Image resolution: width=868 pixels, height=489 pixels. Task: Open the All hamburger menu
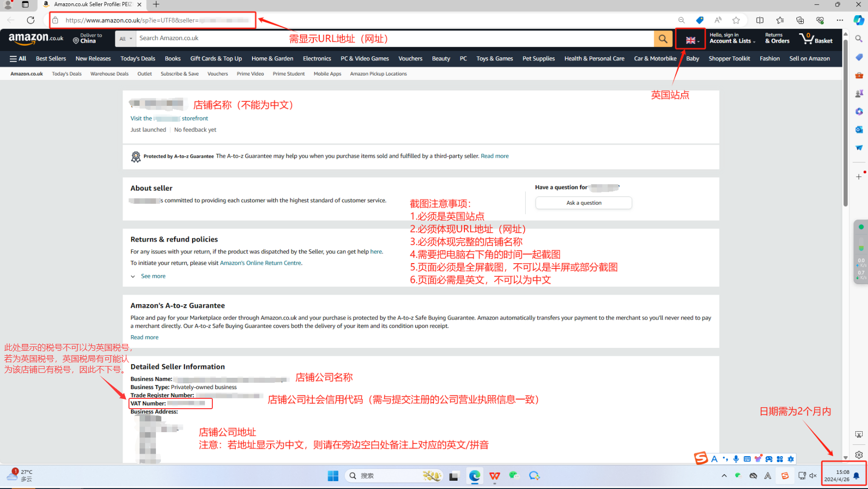(18, 59)
